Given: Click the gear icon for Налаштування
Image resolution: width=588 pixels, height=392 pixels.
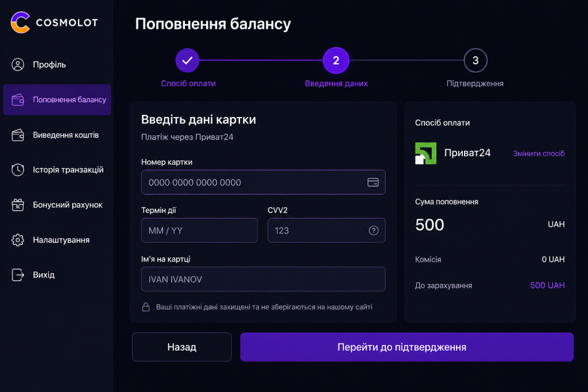Looking at the screenshot, I should coord(18,240).
